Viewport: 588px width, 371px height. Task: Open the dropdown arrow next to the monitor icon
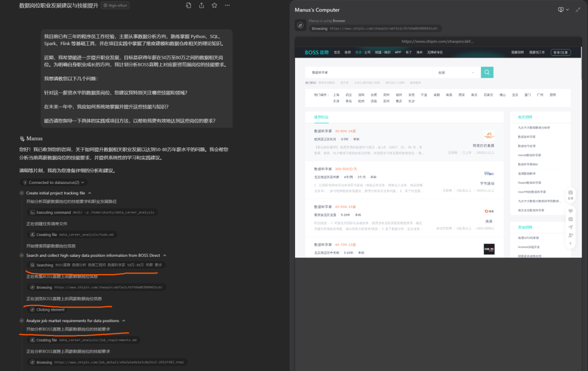tap(567, 10)
